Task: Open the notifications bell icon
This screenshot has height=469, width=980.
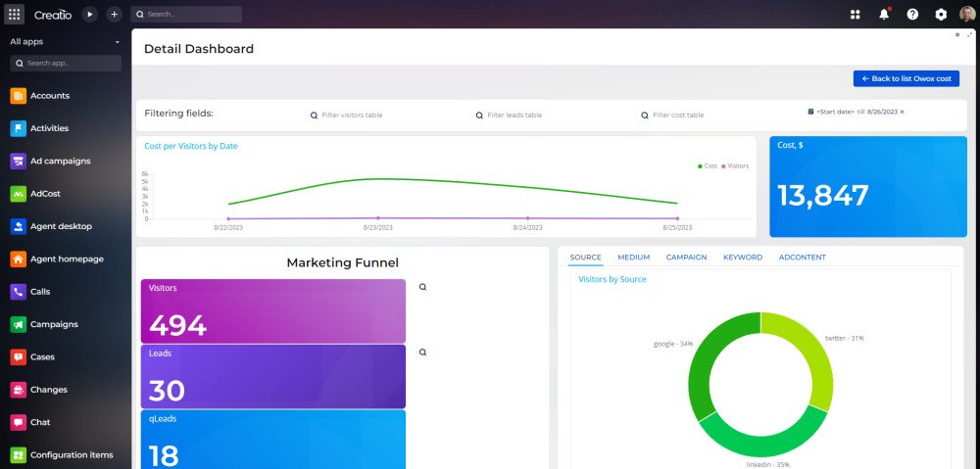Action: point(884,15)
